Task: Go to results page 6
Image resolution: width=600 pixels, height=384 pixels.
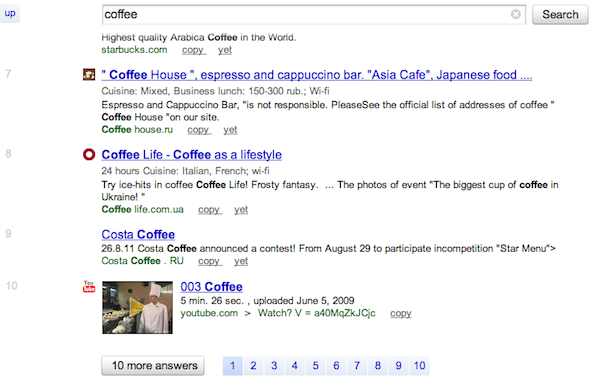Action: [336, 366]
